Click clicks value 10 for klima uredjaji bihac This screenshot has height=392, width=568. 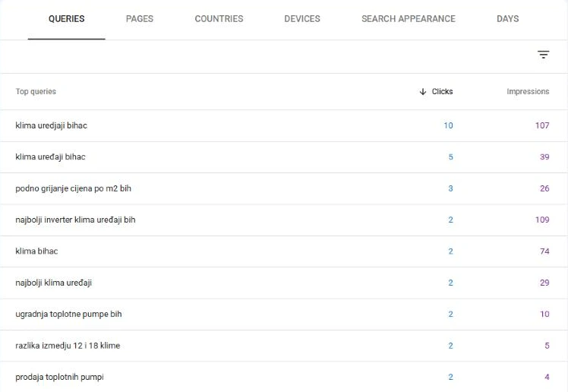pyautogui.click(x=449, y=125)
